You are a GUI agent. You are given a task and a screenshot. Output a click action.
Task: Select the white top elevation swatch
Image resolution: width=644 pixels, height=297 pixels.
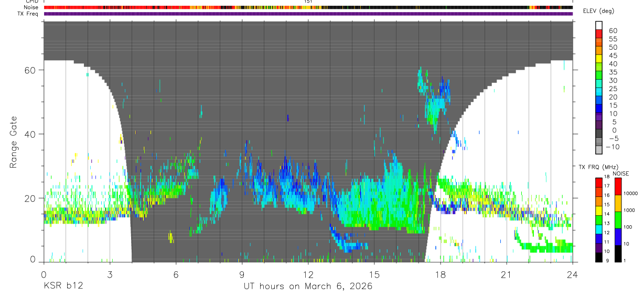click(599, 25)
